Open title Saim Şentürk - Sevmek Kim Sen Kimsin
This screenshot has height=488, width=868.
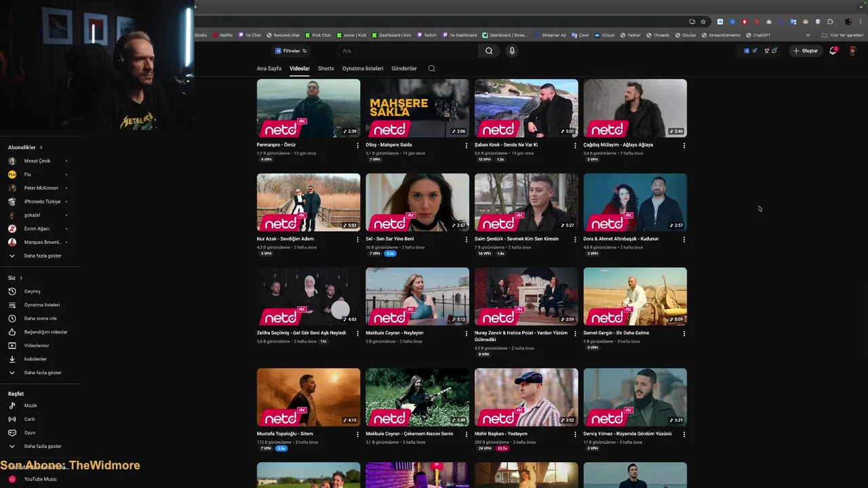(517, 239)
